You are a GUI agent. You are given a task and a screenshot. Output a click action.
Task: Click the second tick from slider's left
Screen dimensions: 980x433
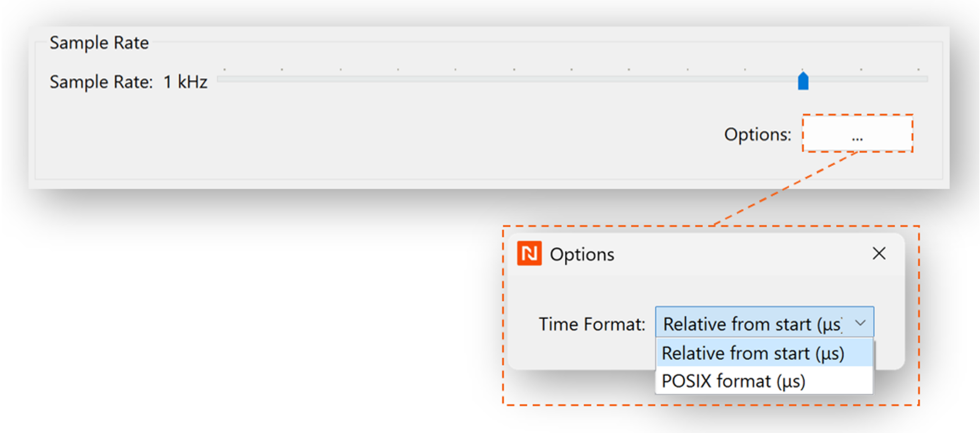[282, 79]
